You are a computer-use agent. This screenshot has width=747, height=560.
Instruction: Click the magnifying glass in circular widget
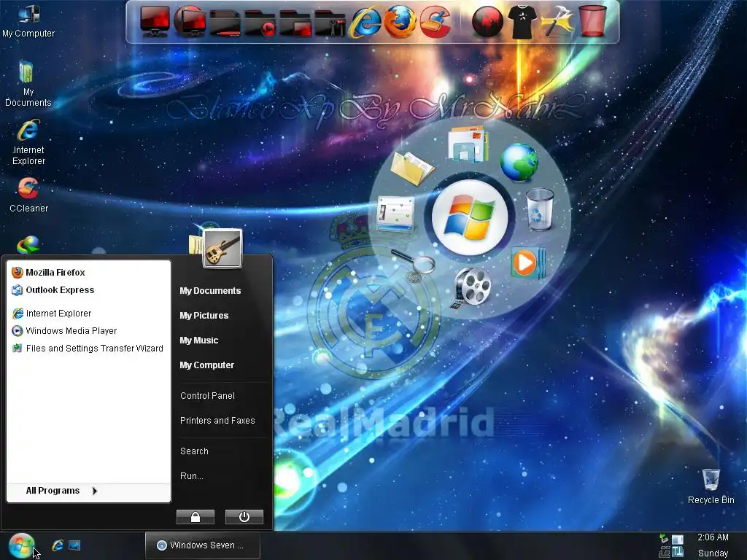coord(414,265)
